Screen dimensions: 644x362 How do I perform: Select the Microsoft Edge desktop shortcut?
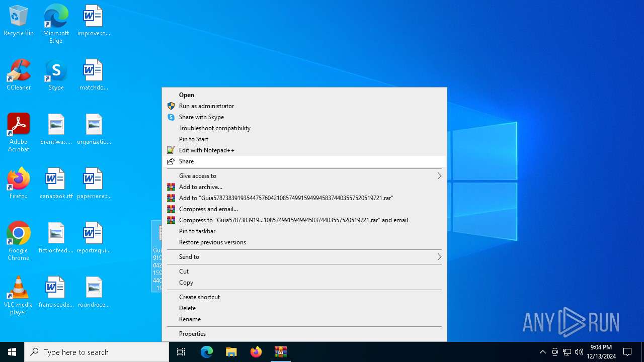click(x=56, y=24)
